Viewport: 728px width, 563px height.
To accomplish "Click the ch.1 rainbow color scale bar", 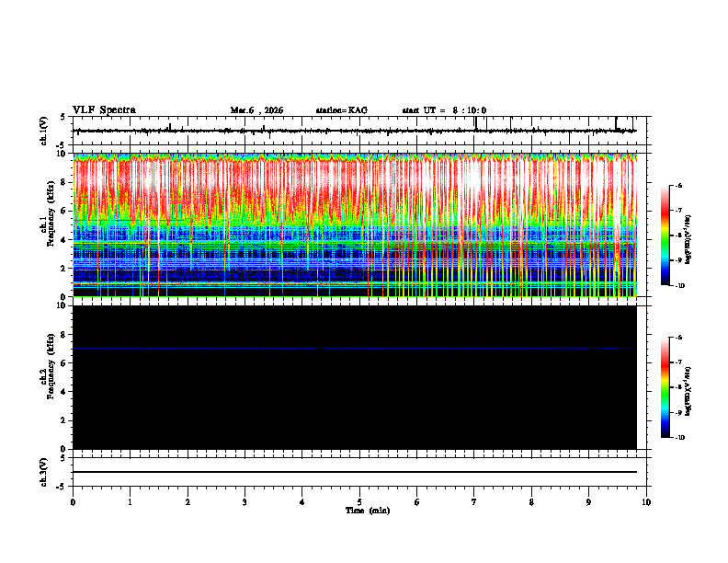I will tap(665, 236).
